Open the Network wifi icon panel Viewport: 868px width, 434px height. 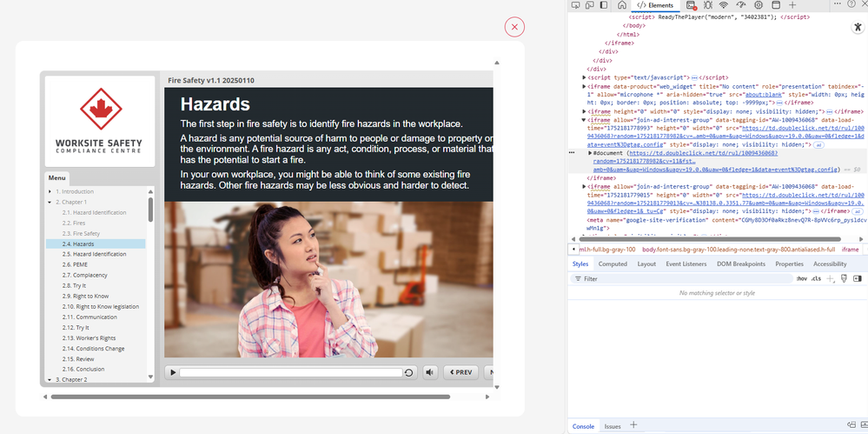[723, 5]
